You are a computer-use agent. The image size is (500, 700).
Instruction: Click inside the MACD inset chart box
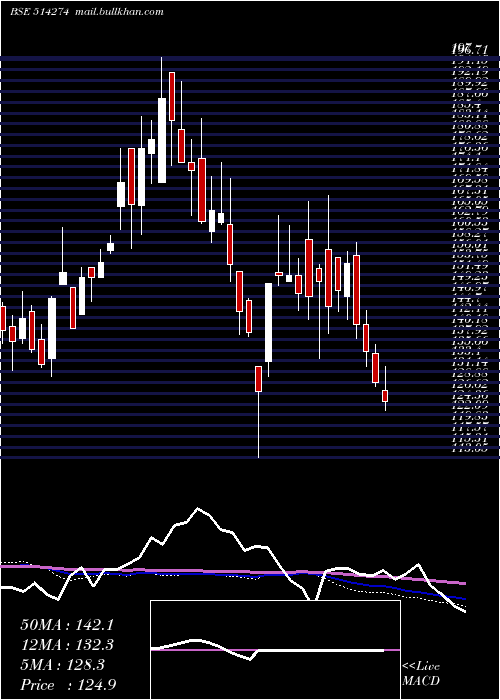click(x=275, y=650)
